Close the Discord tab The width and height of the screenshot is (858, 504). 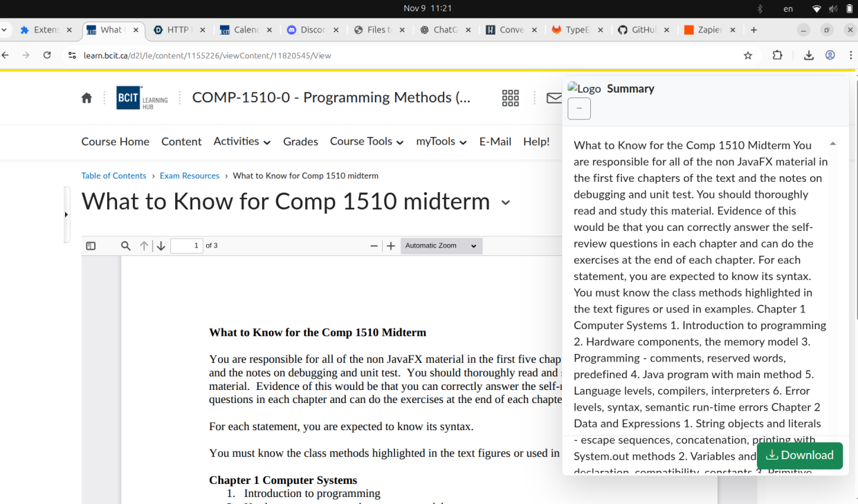336,30
